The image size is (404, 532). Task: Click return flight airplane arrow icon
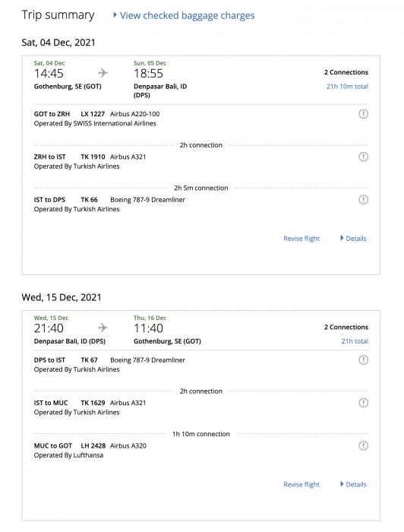coord(103,328)
